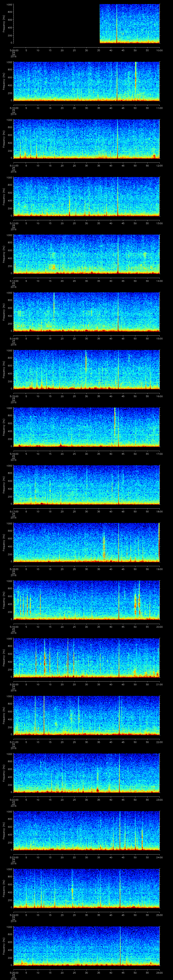Click the 5:20:00 time label
Screen dimensions: 173x980
click(x=14, y=684)
